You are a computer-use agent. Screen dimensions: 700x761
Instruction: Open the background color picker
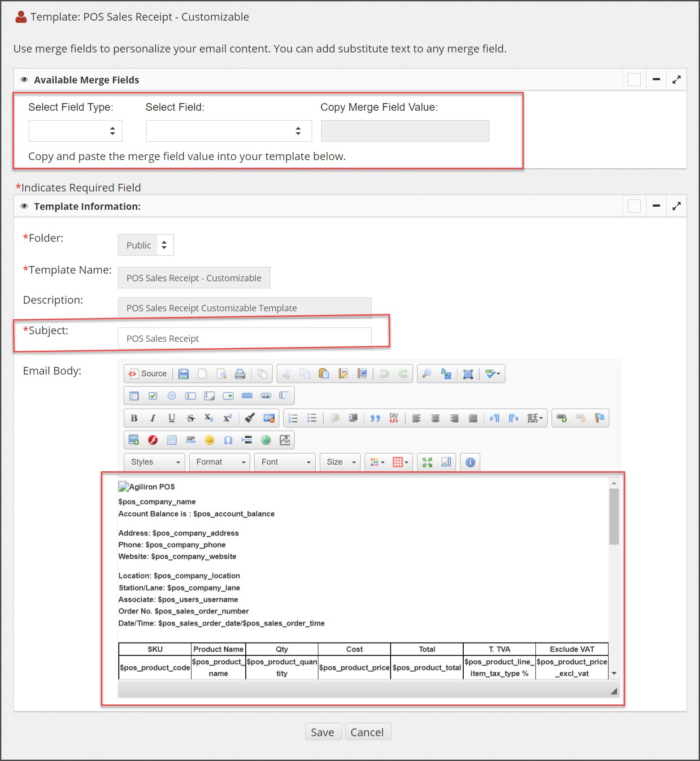coord(400,462)
